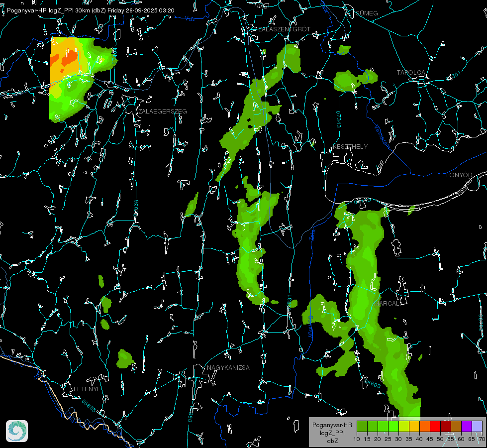Click the LETENYE city label

[87, 389]
